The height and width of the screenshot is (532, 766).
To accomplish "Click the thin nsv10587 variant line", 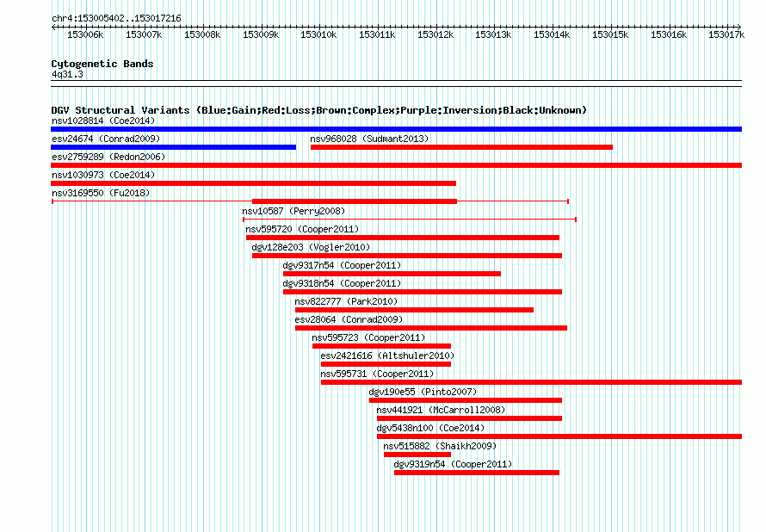I will point(410,220).
